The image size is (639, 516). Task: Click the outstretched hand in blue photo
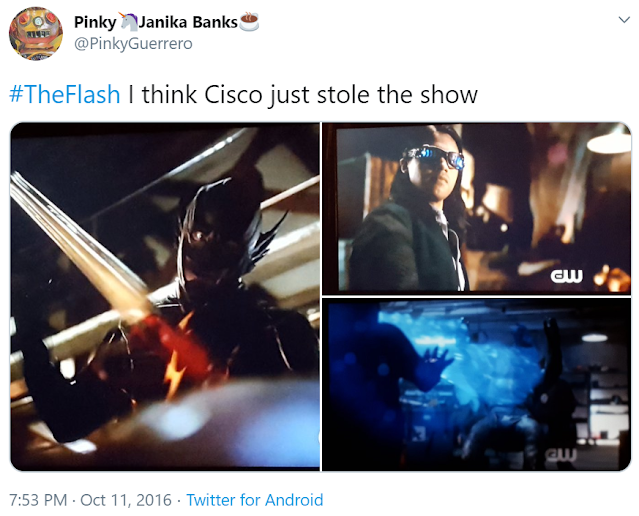pos(435,360)
